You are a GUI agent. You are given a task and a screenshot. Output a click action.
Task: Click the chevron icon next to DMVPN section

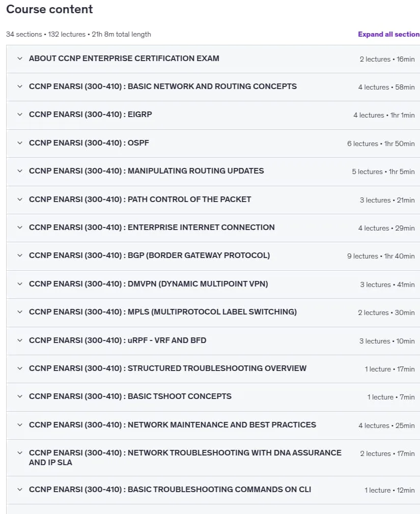point(20,284)
